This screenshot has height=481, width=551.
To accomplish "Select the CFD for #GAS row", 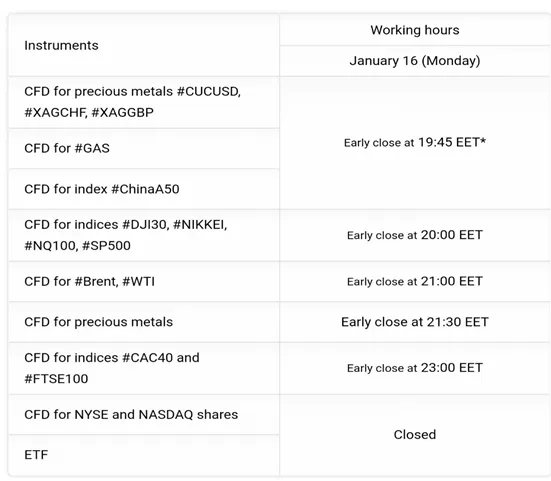I will tap(144, 148).
